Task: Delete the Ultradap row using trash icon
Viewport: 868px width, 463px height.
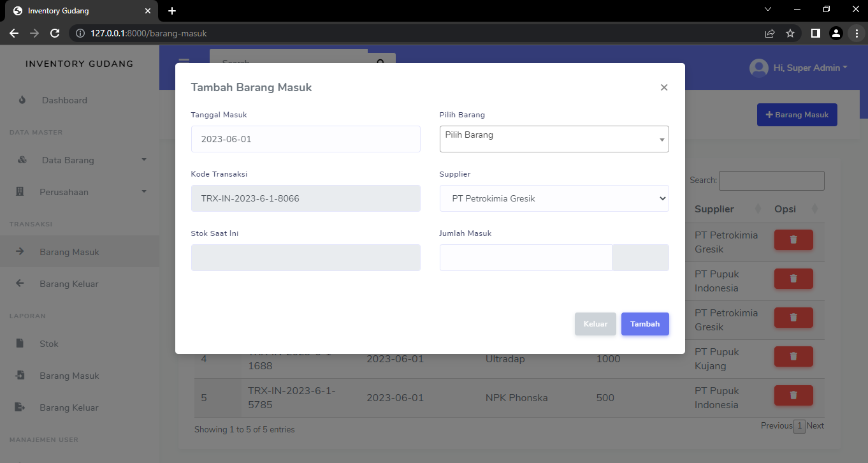Action: click(793, 356)
